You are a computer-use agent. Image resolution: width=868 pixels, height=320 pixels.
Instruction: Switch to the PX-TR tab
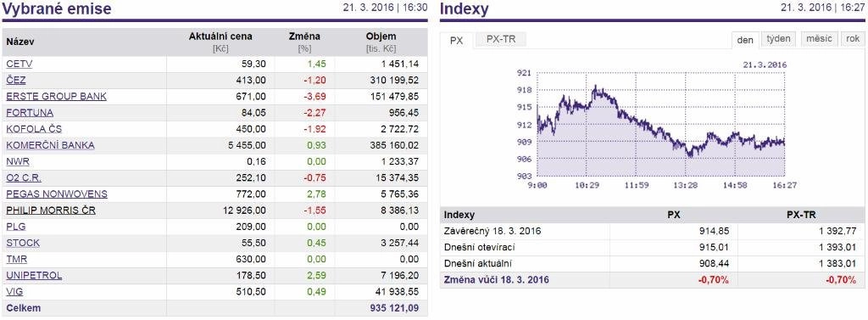(501, 39)
